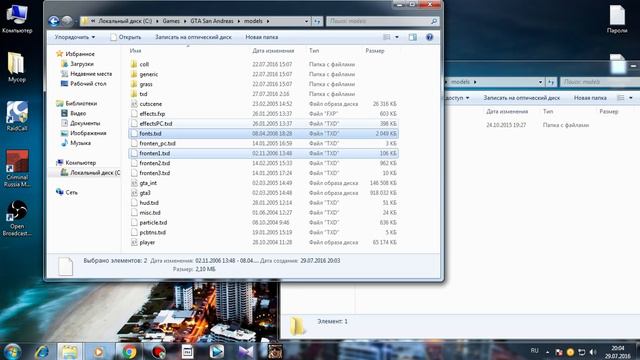Select the generic folder row
The width and height of the screenshot is (640, 360).
pos(264,74)
